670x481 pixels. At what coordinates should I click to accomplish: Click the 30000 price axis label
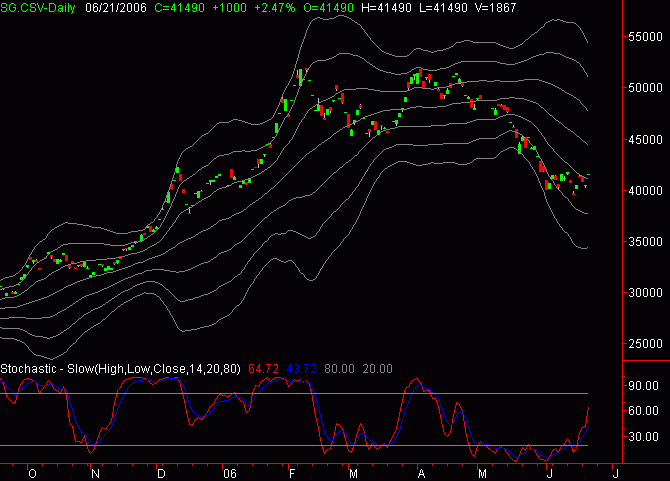(x=645, y=293)
